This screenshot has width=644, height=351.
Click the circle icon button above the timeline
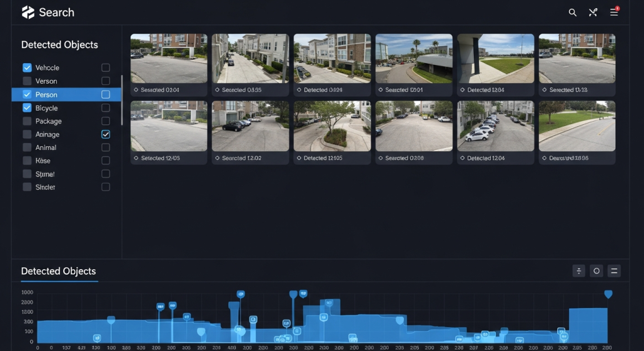[x=596, y=271]
